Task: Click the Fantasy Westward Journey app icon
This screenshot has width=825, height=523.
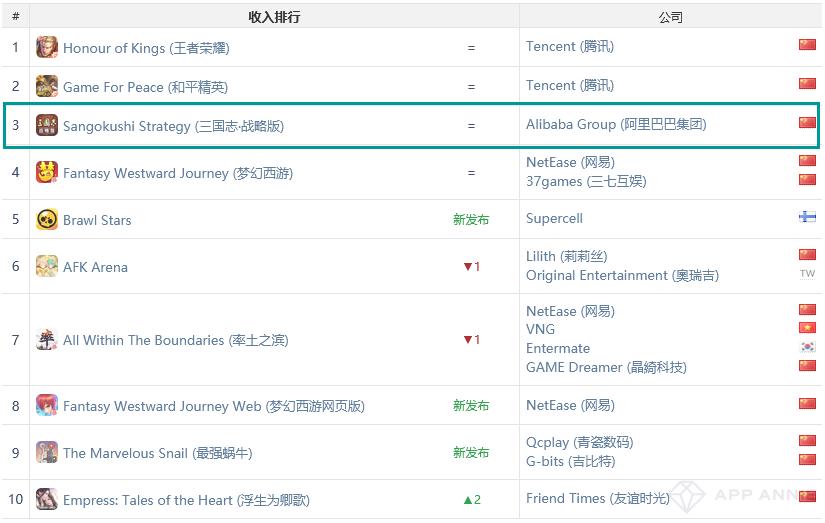Action: pyautogui.click(x=47, y=172)
